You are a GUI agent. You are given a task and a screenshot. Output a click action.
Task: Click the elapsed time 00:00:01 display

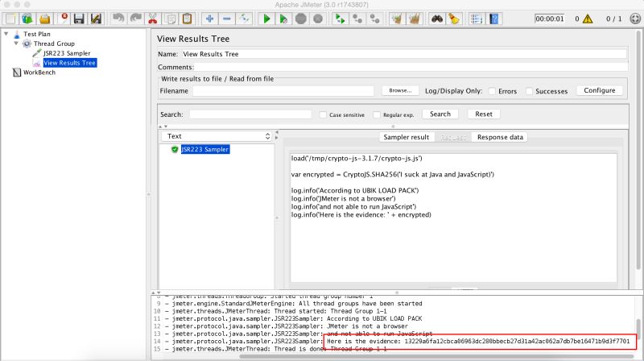click(x=550, y=19)
